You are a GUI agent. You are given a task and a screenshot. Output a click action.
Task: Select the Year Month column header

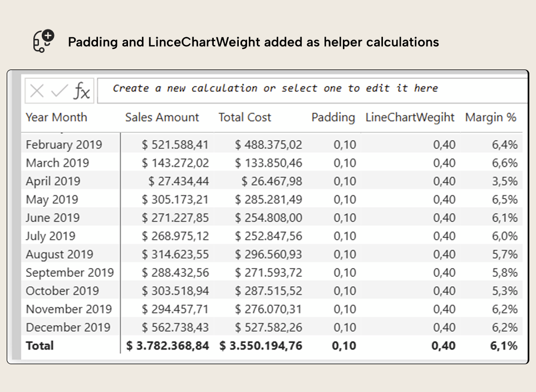(56, 117)
